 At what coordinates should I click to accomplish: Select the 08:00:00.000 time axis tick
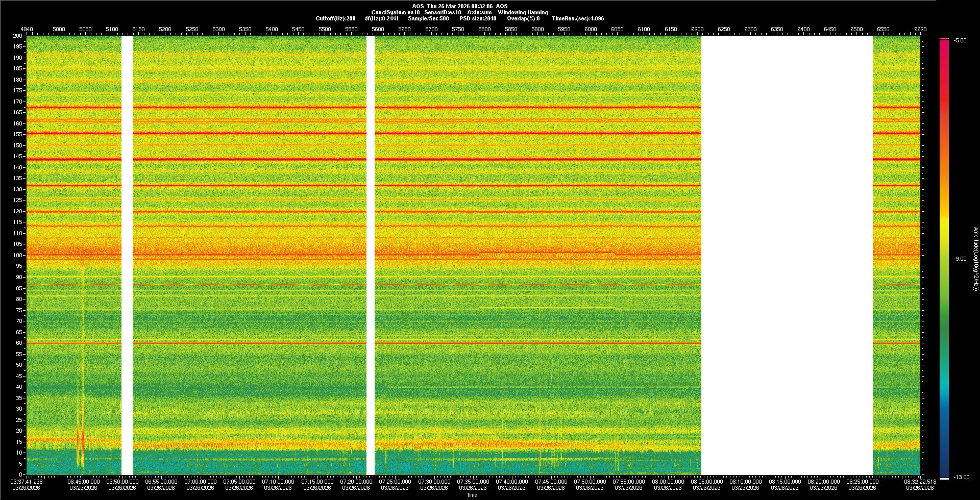668,481
